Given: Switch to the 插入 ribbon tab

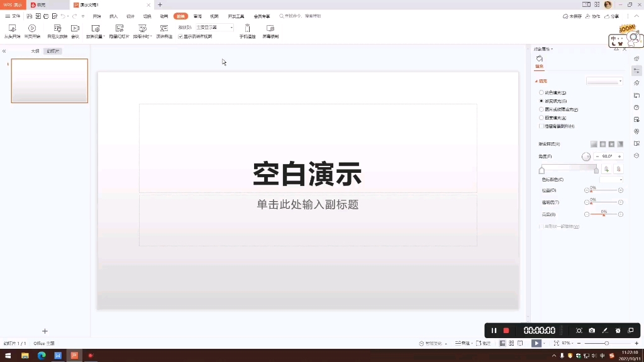Looking at the screenshot, I should tap(114, 16).
